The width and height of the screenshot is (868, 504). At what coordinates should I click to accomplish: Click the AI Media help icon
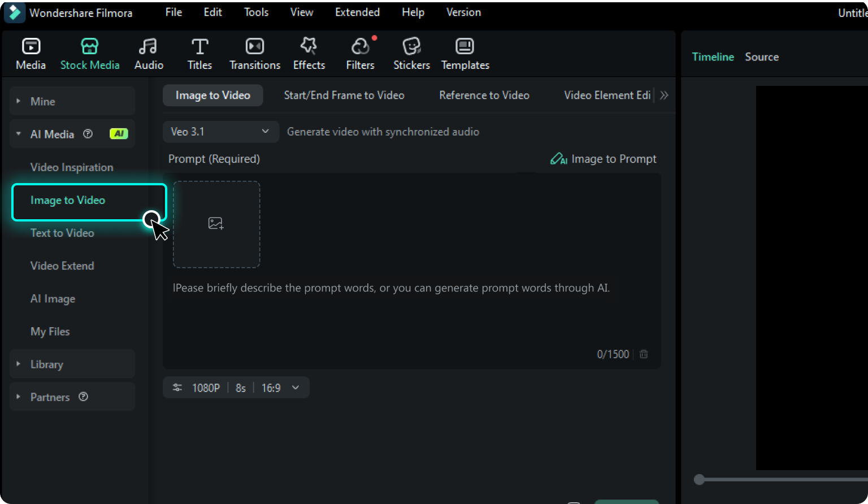tap(88, 134)
